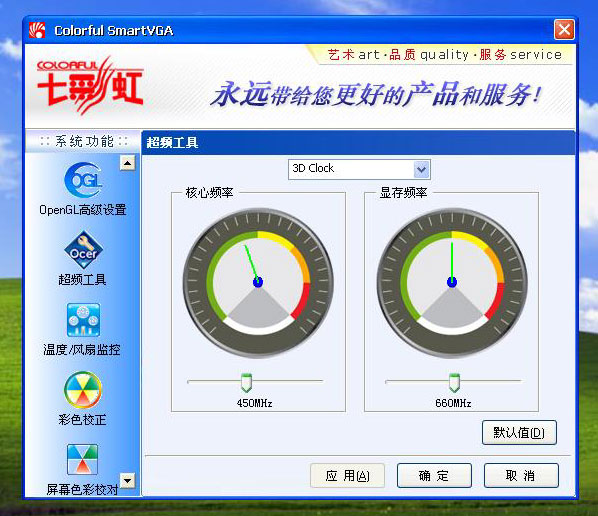The height and width of the screenshot is (516, 598).
Task: Click the sidebar scroll-up arrow
Action: coord(127,163)
